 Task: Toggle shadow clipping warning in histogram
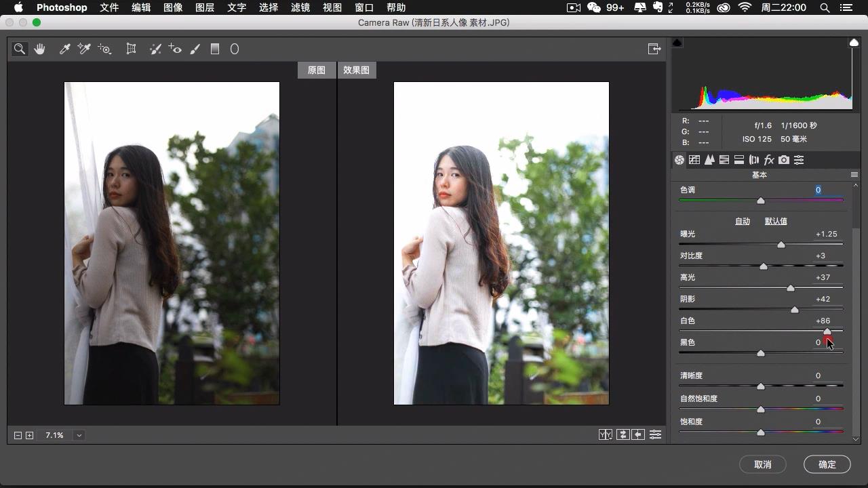(x=677, y=43)
